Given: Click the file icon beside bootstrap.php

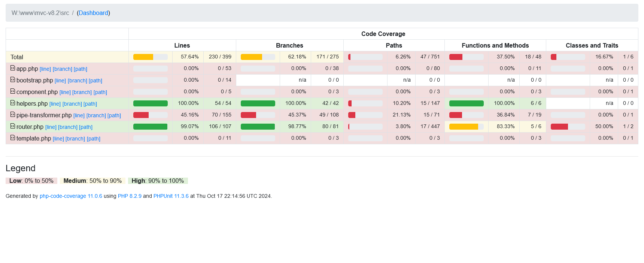Looking at the screenshot, I should pos(13,80).
